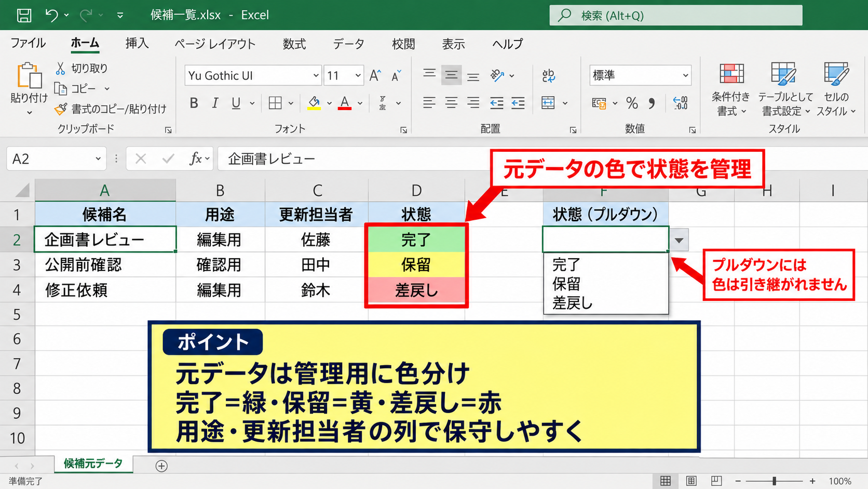Click the Format Painter brush icon
Screen dimensions: 868x489
(x=61, y=109)
